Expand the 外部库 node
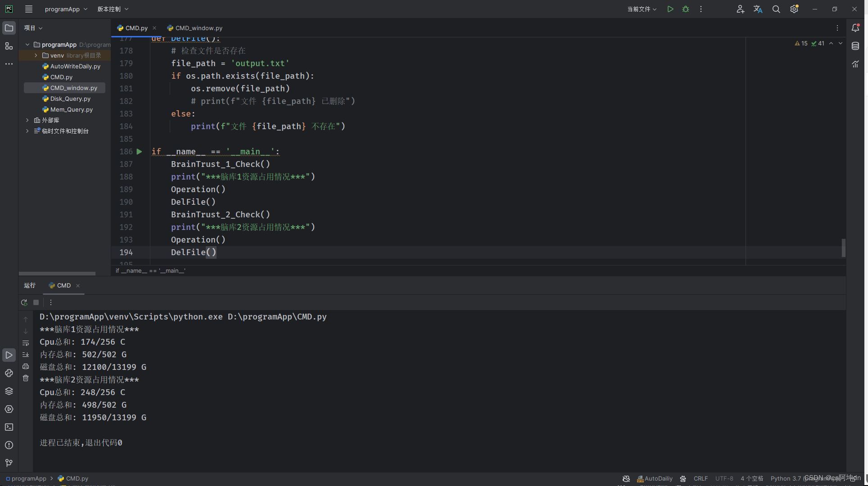The width and height of the screenshot is (868, 486). (x=27, y=120)
